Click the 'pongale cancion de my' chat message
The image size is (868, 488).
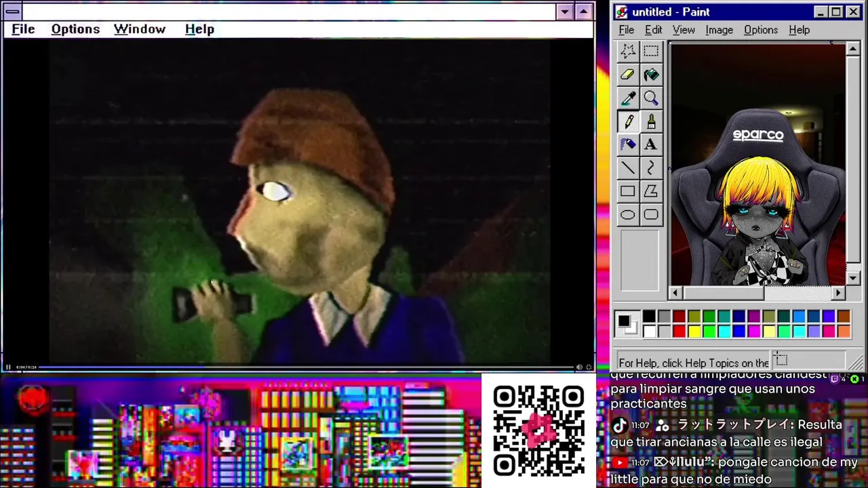tap(734, 470)
